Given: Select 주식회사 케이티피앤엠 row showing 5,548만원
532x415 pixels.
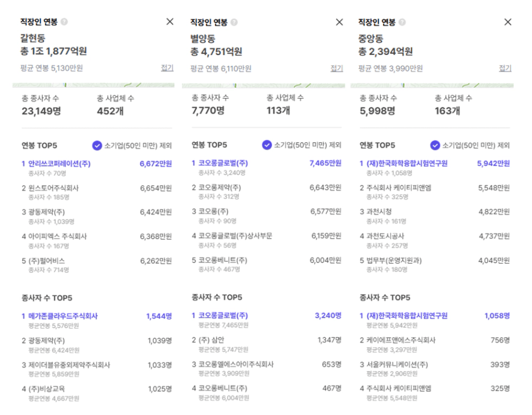Looking at the screenshot, I should click(x=434, y=192).
